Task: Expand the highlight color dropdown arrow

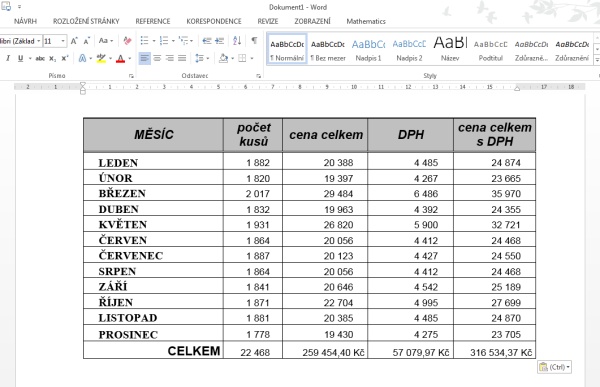Action: tap(110, 59)
